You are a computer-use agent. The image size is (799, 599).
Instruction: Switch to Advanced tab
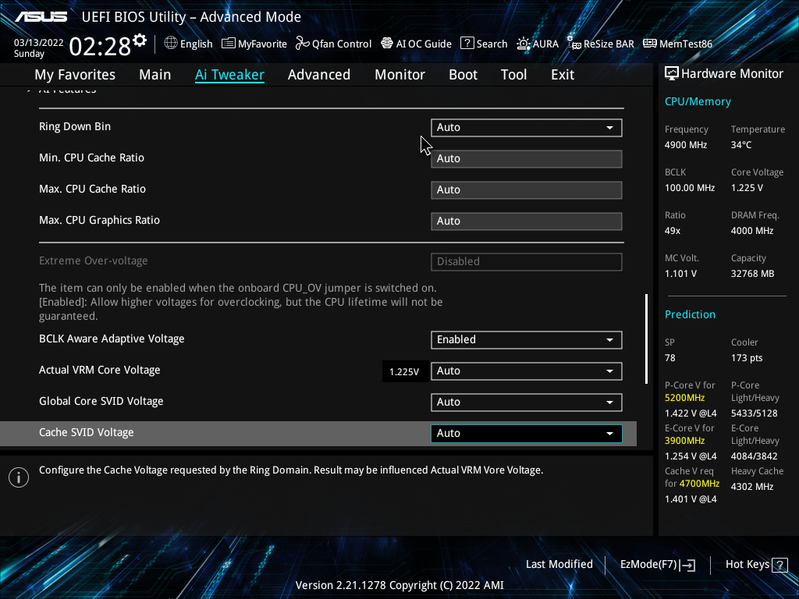tap(319, 74)
